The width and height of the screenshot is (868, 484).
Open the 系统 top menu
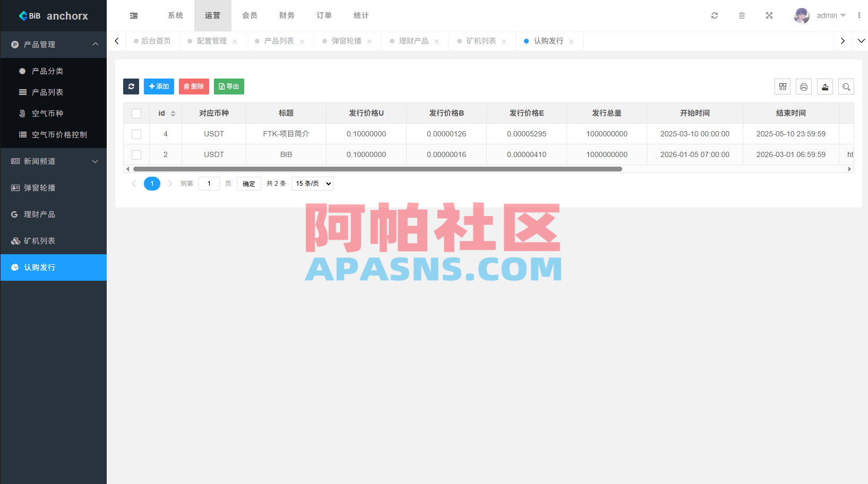click(176, 15)
